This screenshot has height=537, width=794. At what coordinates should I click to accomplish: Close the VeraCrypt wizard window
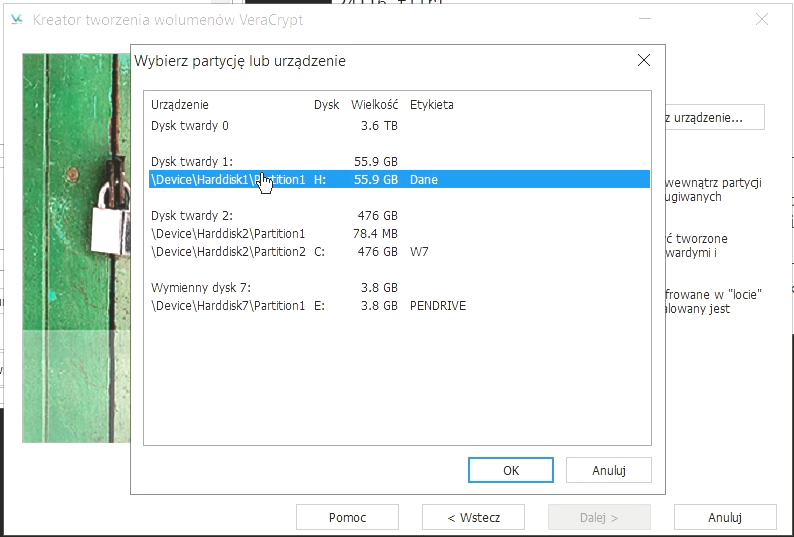762,19
